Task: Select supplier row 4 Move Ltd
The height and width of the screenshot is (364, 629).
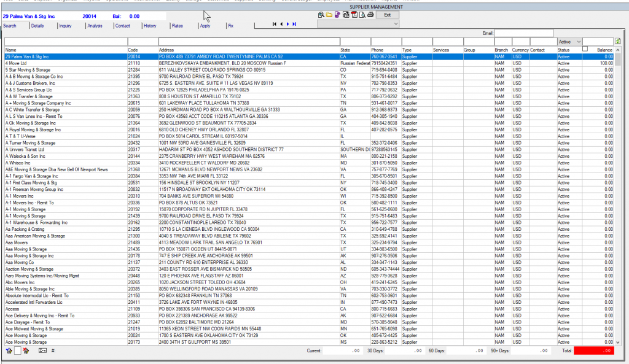Action: click(x=309, y=63)
